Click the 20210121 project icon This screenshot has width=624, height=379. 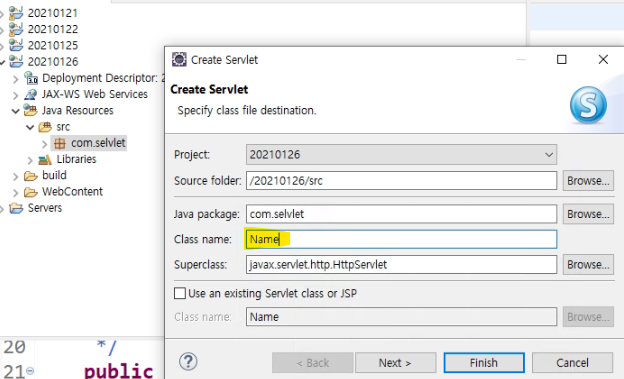[16, 13]
